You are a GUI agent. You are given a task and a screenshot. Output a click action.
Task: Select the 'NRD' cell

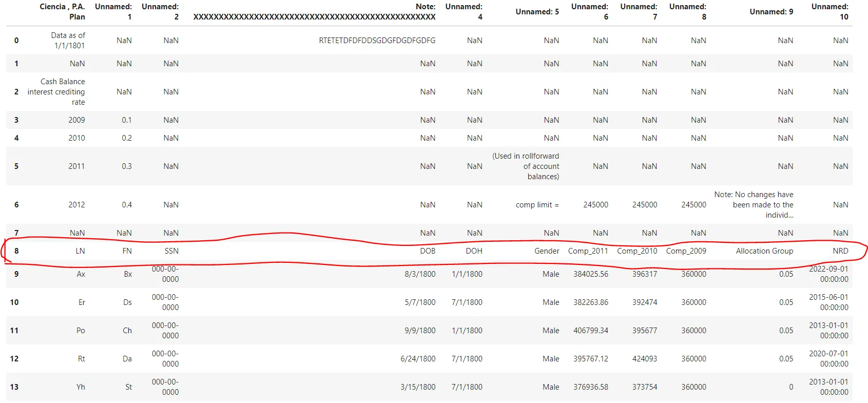point(840,251)
